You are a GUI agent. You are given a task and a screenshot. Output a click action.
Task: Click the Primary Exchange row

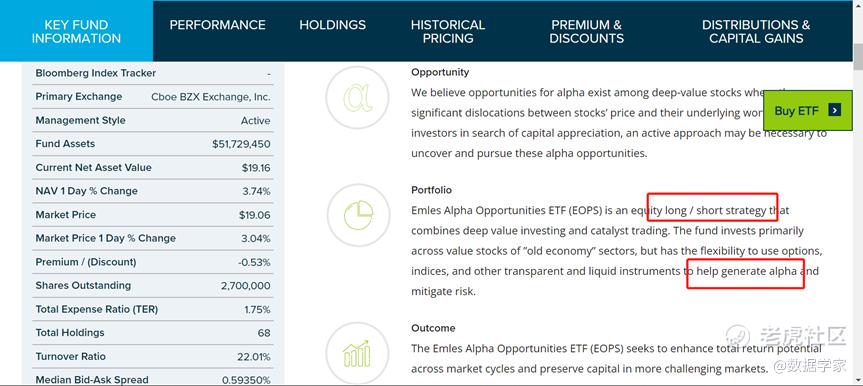(x=153, y=97)
